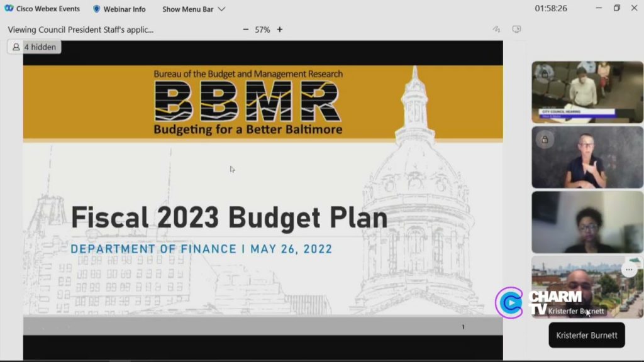Screen dimensions: 644x362
Task: Click the BBMR logo on slide
Action: click(x=248, y=101)
